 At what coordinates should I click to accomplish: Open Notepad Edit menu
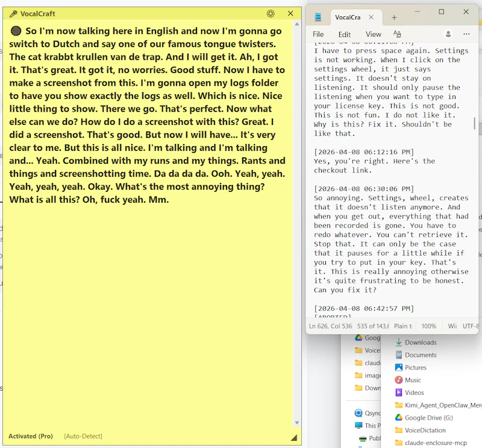[344, 34]
